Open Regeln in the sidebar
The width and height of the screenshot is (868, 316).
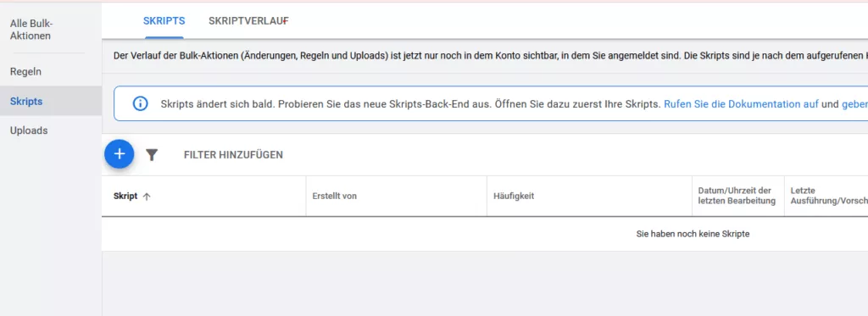25,71
